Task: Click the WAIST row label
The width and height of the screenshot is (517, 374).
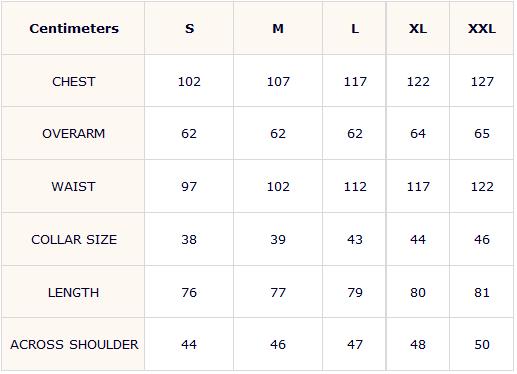Action: tap(74, 186)
